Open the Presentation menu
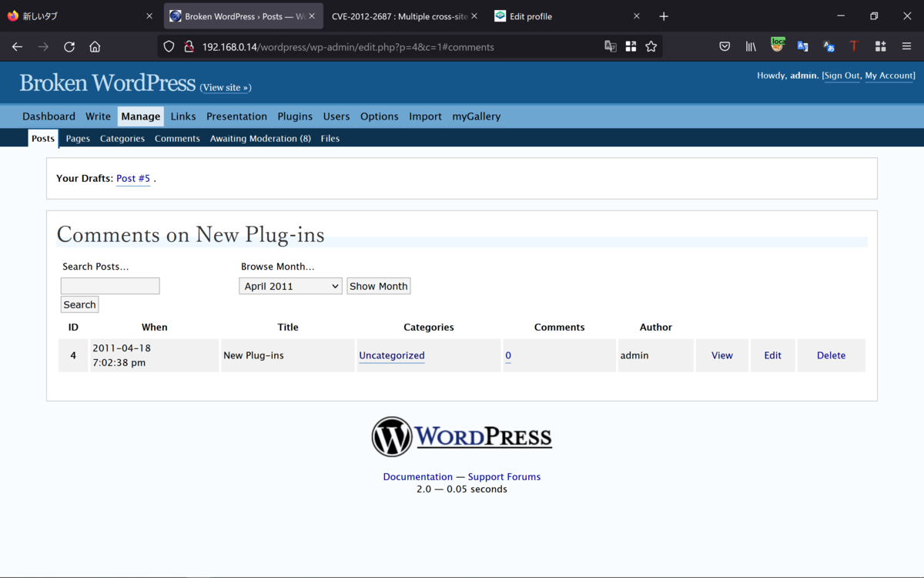The image size is (924, 578). tap(236, 116)
